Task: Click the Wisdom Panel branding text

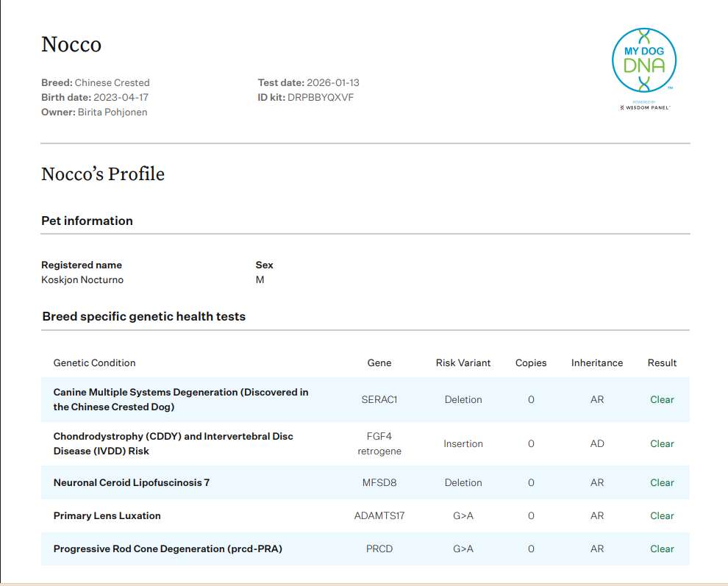Action: [645, 107]
